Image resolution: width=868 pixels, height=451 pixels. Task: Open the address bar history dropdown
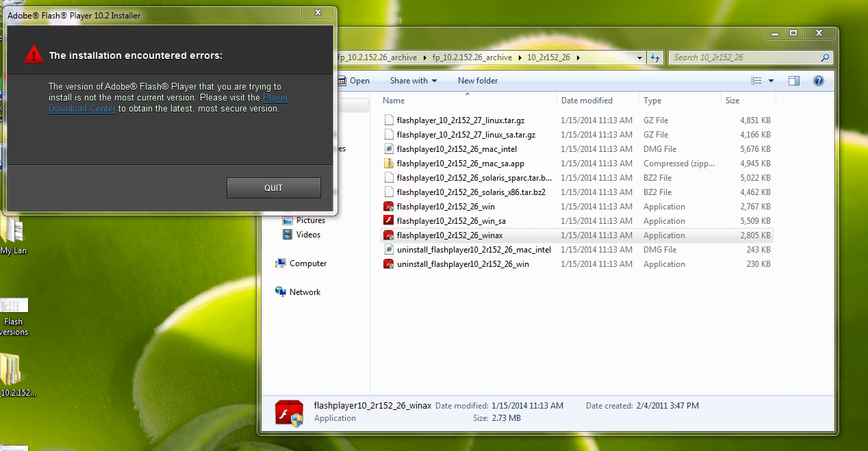point(639,57)
